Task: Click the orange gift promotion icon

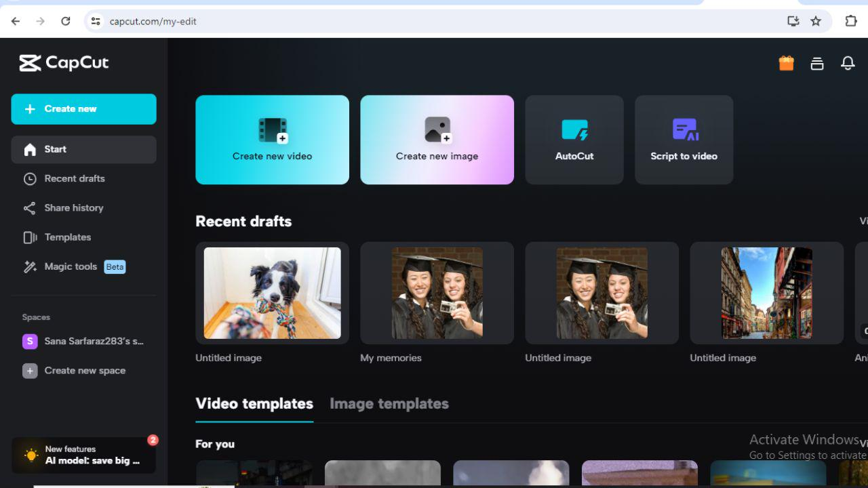Action: click(x=785, y=62)
